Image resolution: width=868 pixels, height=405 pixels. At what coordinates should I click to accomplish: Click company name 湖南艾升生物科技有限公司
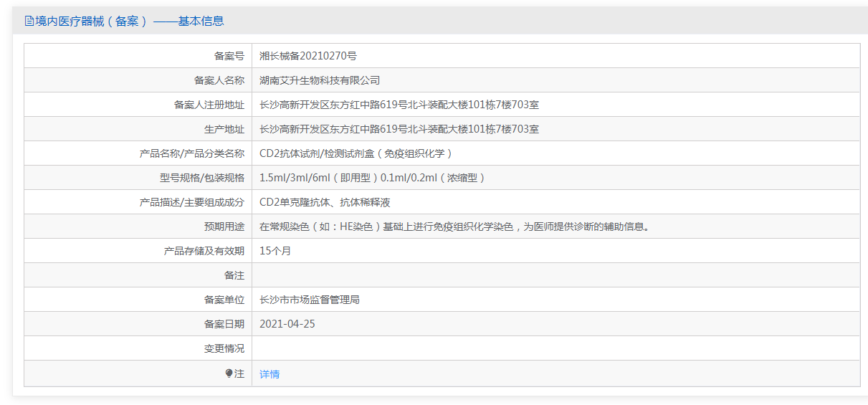pyautogui.click(x=320, y=80)
